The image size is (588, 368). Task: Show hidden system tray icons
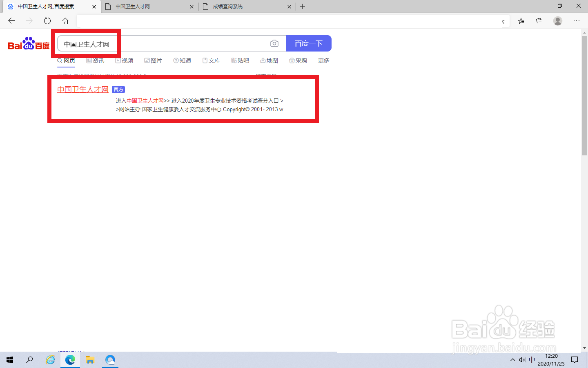[x=513, y=360]
